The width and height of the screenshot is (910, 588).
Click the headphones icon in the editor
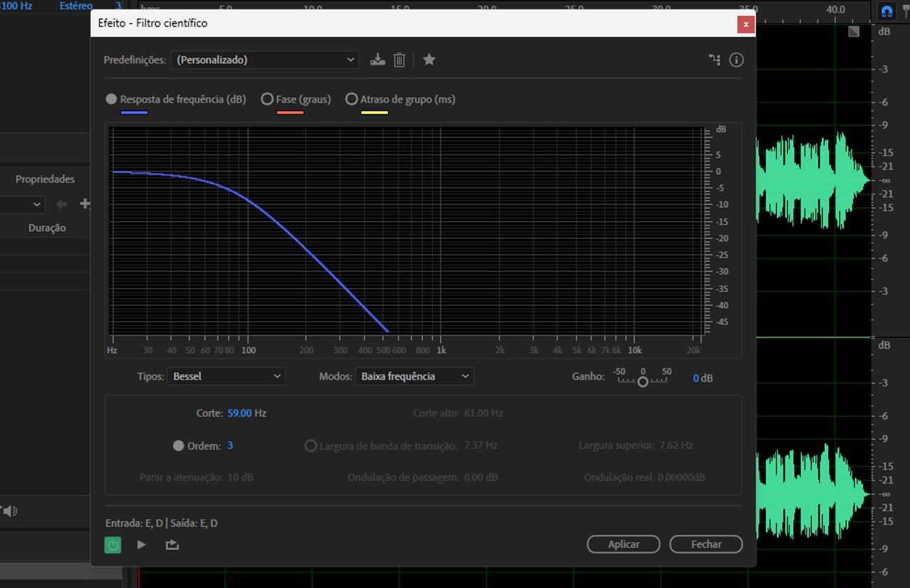click(887, 10)
